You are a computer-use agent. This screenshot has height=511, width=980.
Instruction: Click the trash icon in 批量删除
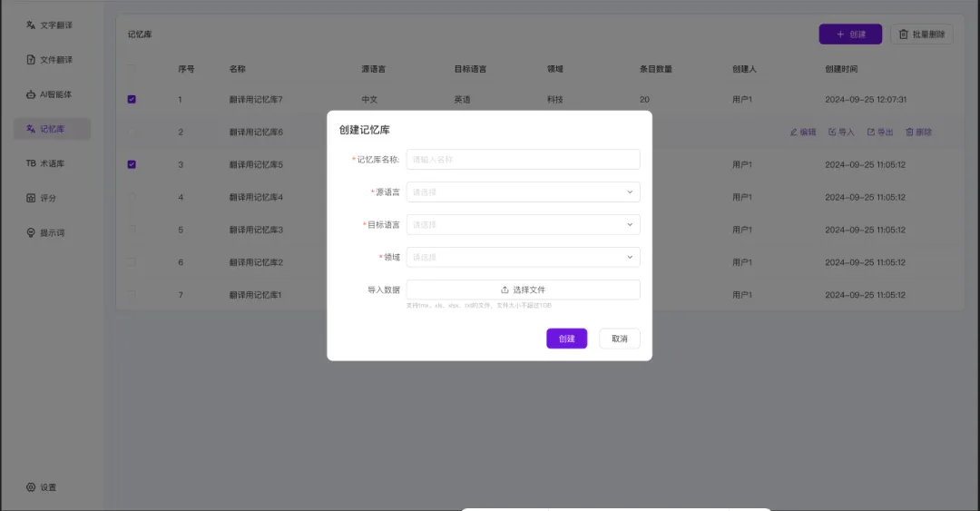[x=903, y=34]
